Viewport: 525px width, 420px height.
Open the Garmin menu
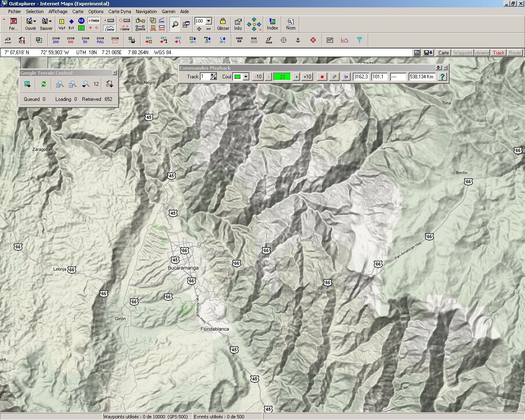tap(168, 11)
